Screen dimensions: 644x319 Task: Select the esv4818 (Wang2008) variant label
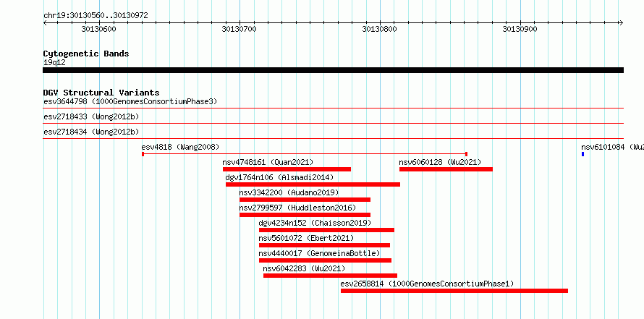[180, 147]
